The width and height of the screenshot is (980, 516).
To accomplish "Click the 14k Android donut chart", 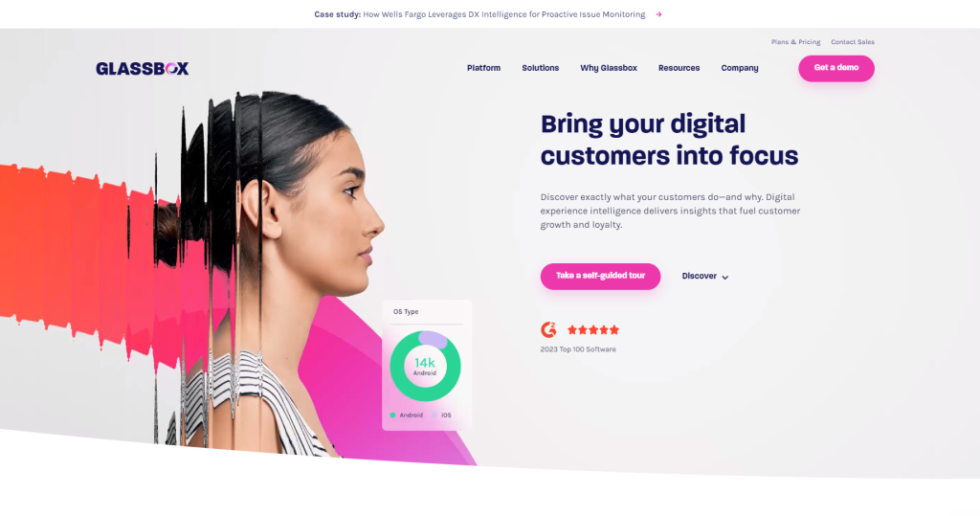I will [x=425, y=366].
